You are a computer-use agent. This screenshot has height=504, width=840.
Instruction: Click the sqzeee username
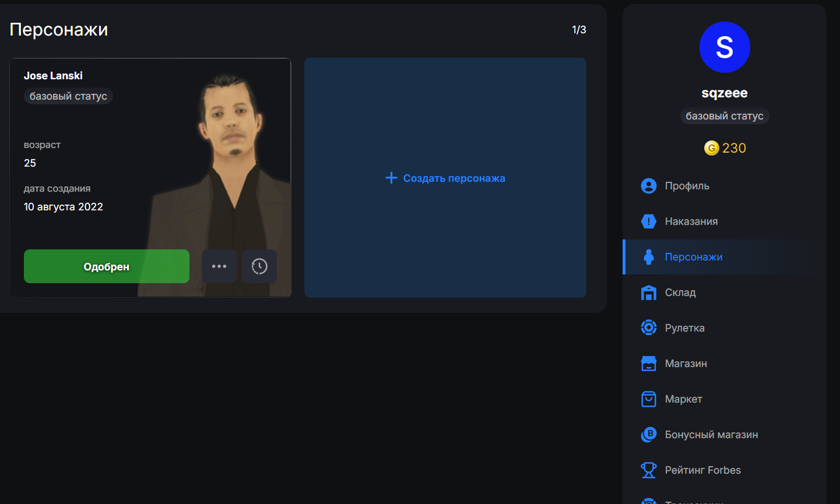(x=725, y=93)
